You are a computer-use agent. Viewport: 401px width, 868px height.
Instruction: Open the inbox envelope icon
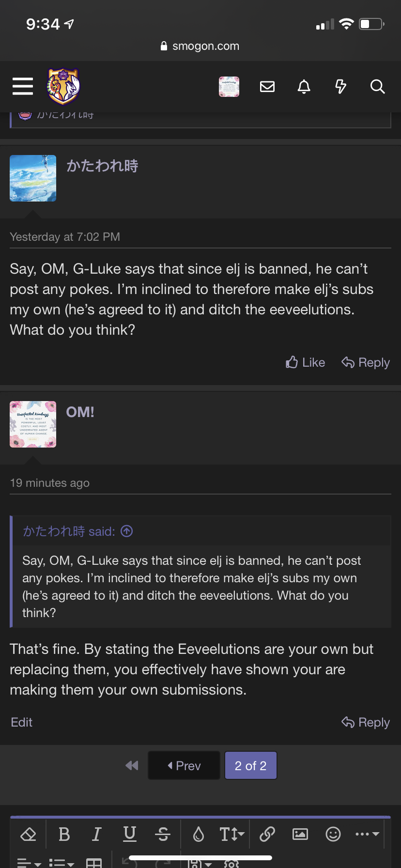click(267, 87)
